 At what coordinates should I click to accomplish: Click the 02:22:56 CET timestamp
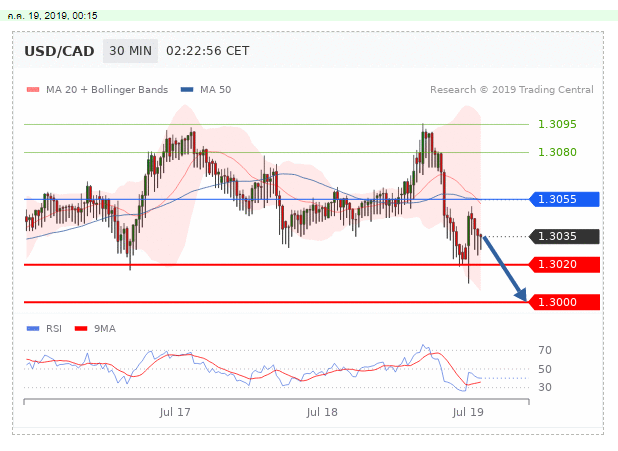pos(208,51)
